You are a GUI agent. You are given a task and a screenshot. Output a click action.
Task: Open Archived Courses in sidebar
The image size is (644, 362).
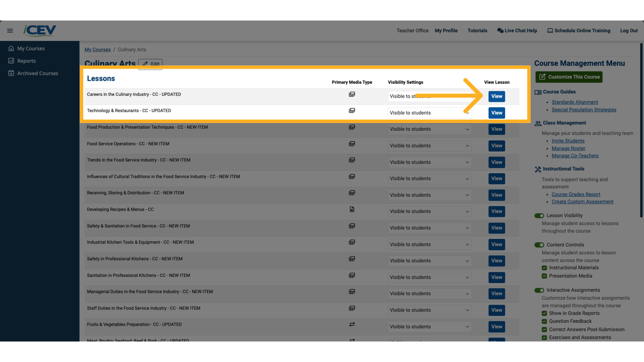(38, 73)
